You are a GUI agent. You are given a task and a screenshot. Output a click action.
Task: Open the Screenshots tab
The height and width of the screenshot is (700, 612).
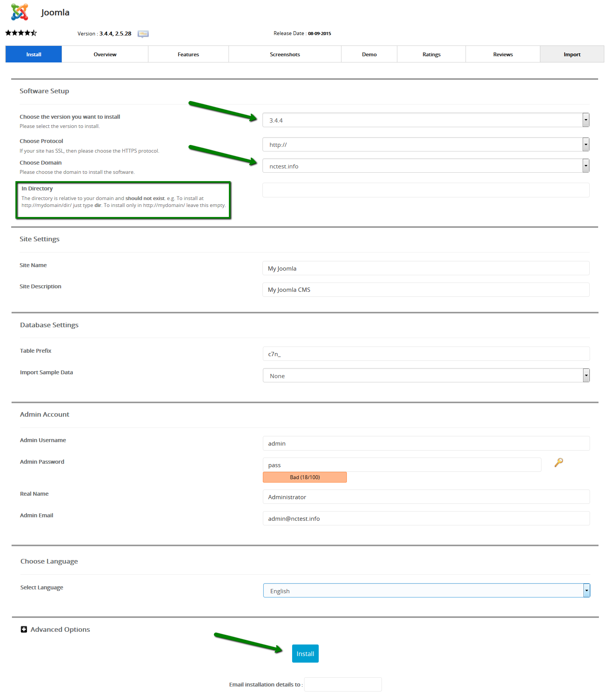pyautogui.click(x=285, y=54)
